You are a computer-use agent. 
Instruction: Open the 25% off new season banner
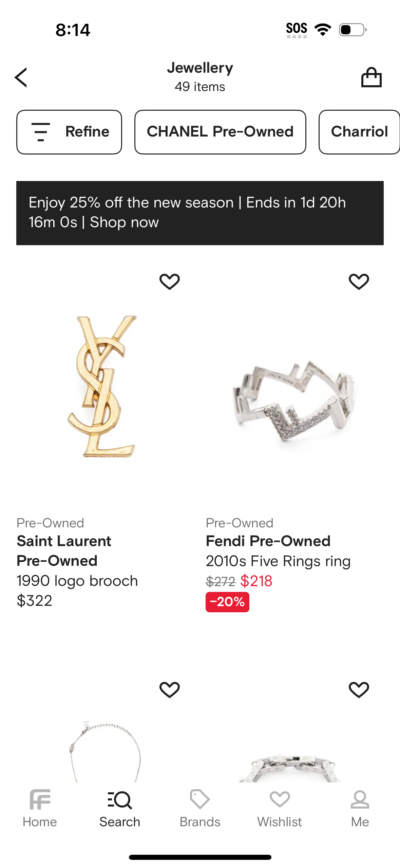point(200,213)
